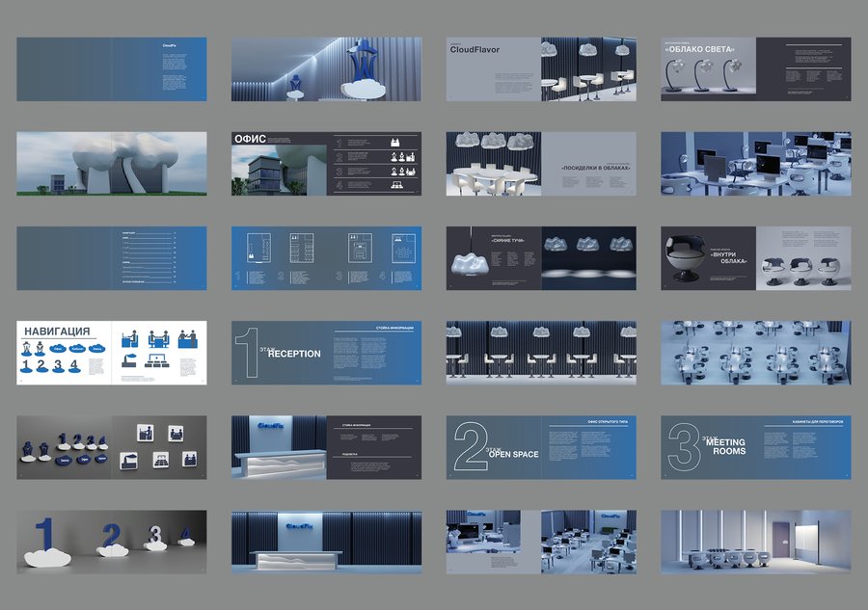Open the reception desk spread with dark text panel
The width and height of the screenshot is (868, 610).
point(326,447)
